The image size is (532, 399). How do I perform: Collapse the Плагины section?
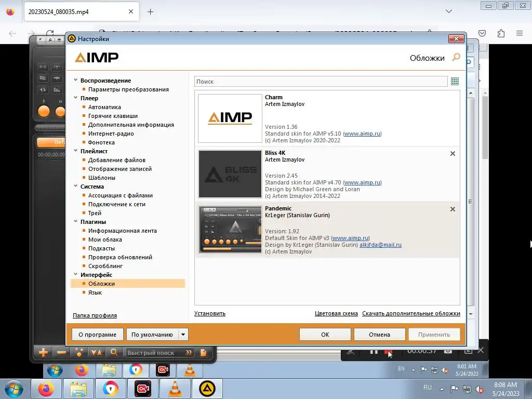click(76, 221)
